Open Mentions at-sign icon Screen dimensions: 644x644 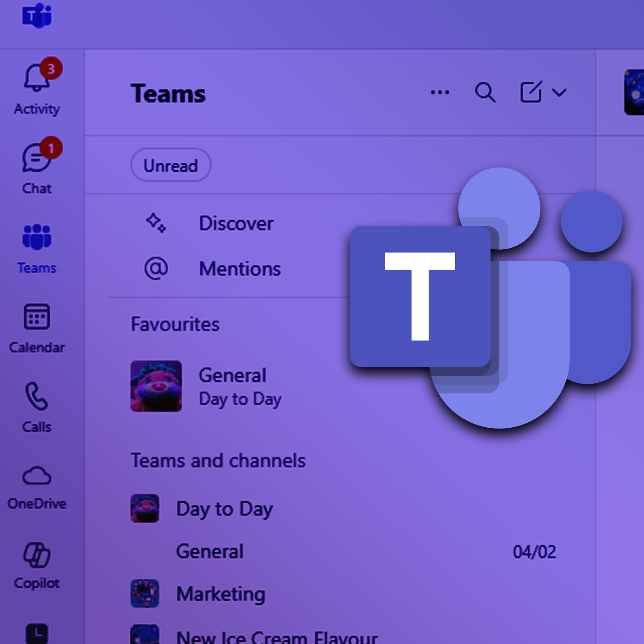(156, 268)
